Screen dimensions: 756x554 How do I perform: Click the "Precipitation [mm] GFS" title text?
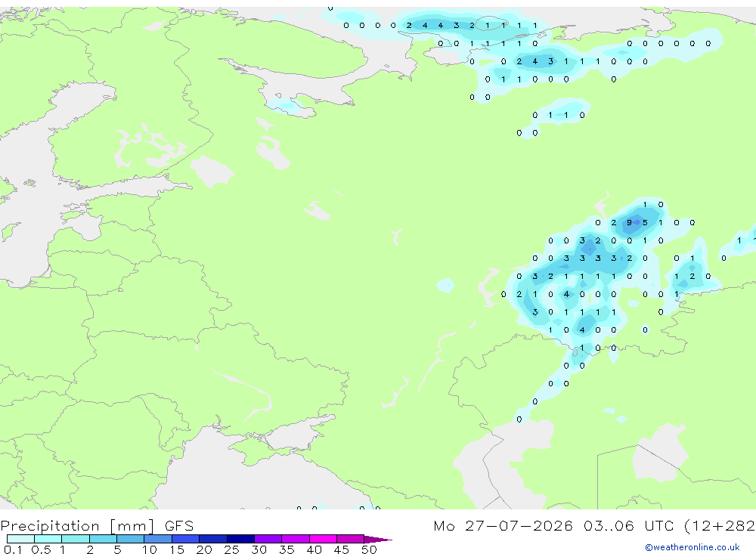pyautogui.click(x=97, y=526)
